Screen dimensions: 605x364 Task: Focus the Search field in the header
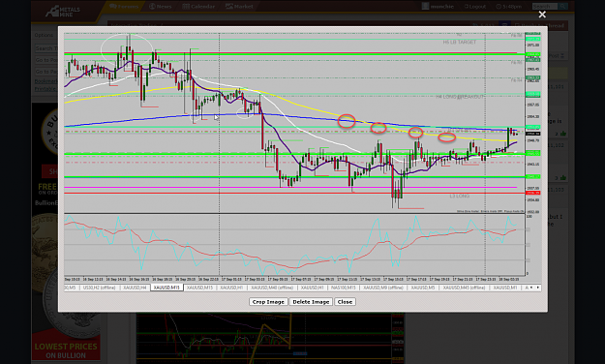tap(544, 6)
